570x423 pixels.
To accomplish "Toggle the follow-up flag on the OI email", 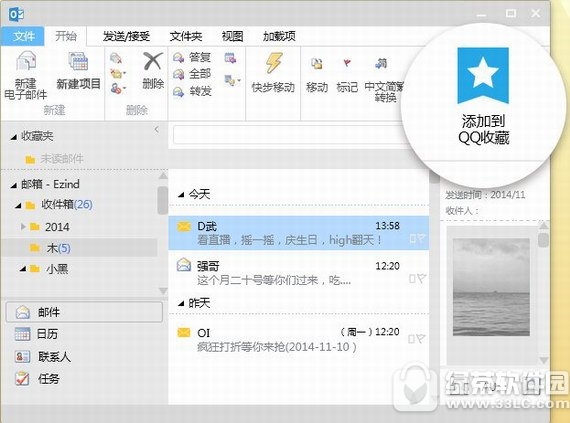I will pos(421,339).
